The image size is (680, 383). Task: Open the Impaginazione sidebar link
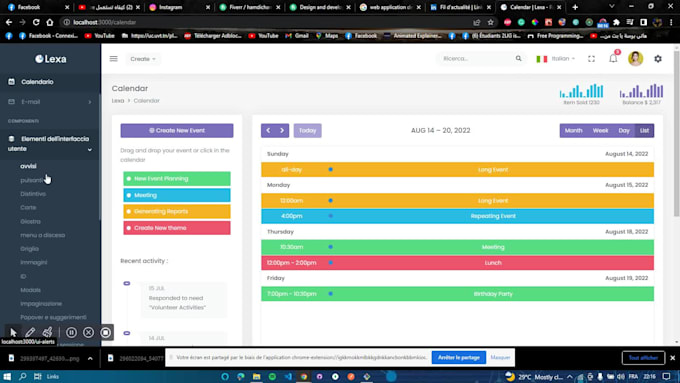pos(41,304)
